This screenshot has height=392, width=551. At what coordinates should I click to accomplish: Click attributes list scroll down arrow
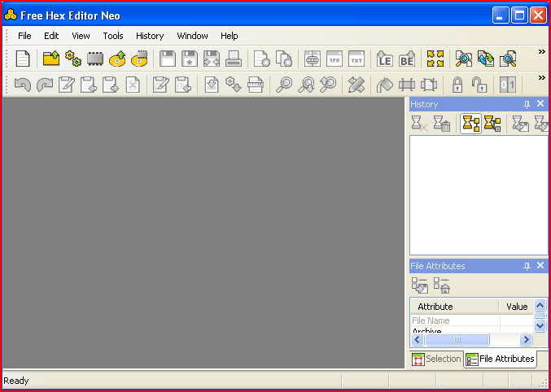click(540, 325)
